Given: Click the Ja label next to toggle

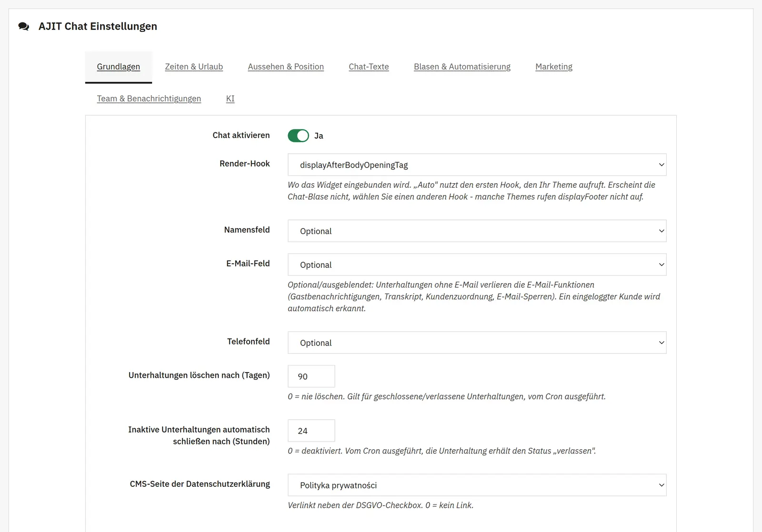Looking at the screenshot, I should (319, 136).
